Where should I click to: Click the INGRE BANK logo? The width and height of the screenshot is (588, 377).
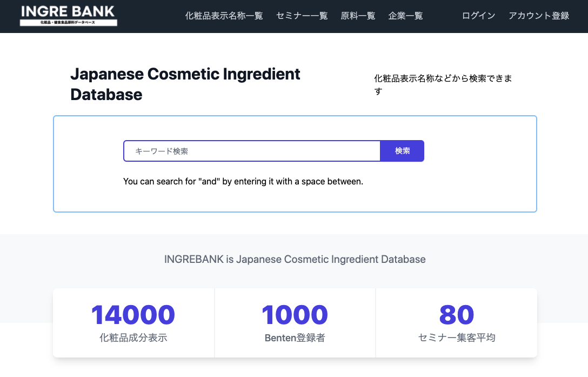pos(68,16)
